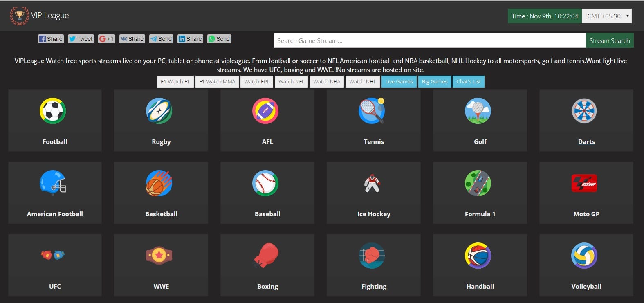Click the VIP League trophy logo
Image resolution: width=644 pixels, height=303 pixels.
coord(19,16)
